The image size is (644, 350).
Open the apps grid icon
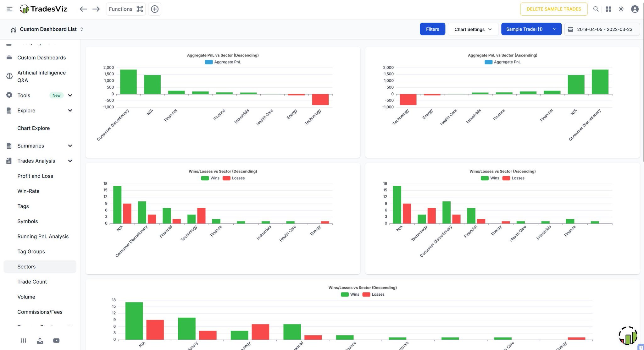pyautogui.click(x=608, y=9)
